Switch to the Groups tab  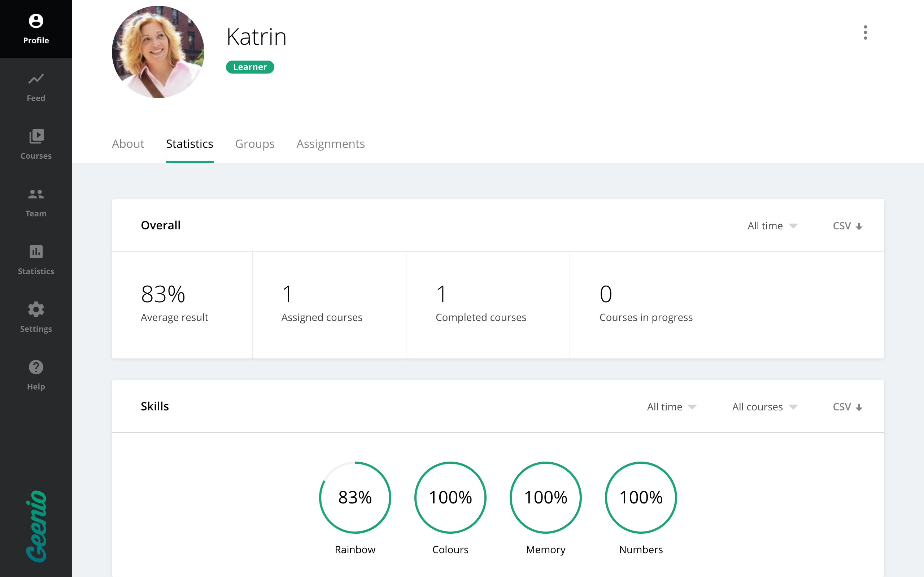pyautogui.click(x=255, y=144)
